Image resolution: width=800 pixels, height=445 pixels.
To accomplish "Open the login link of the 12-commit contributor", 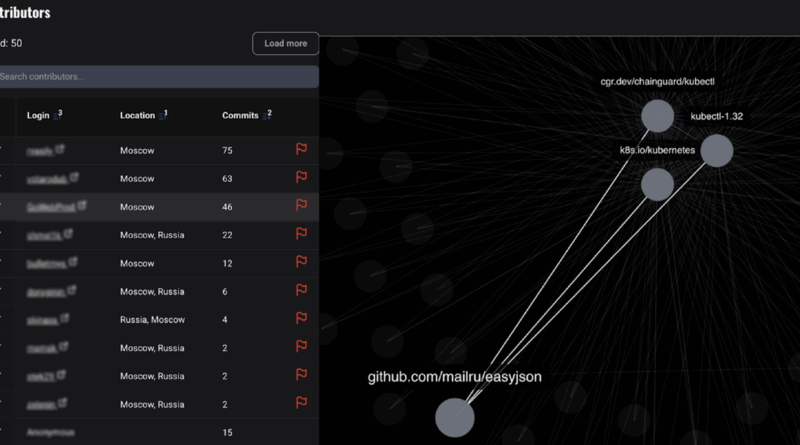I will (x=46, y=264).
